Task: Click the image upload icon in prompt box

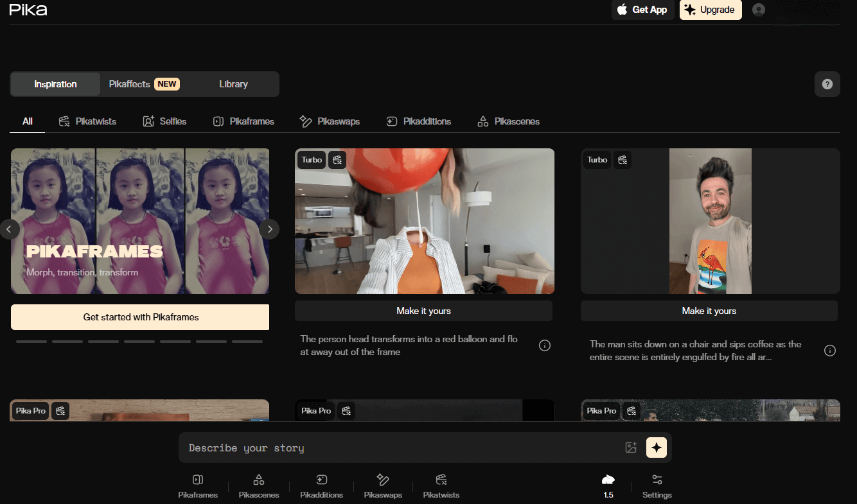Action: (631, 448)
